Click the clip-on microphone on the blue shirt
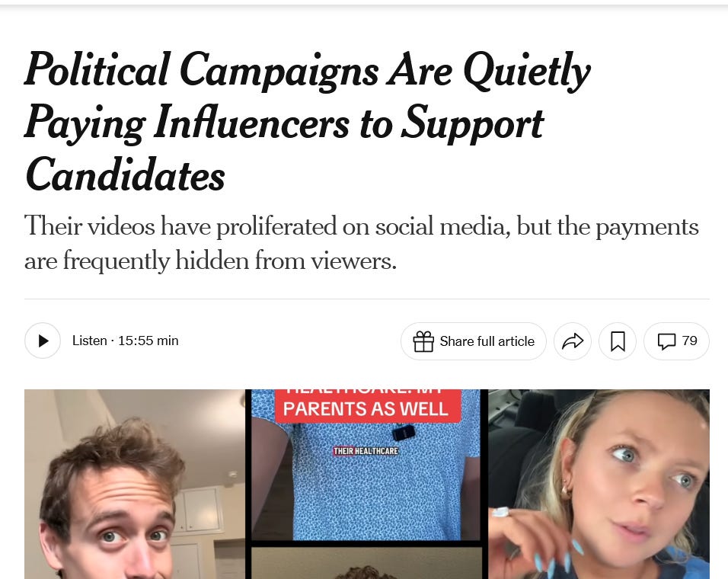The image size is (728, 579). pos(404,433)
